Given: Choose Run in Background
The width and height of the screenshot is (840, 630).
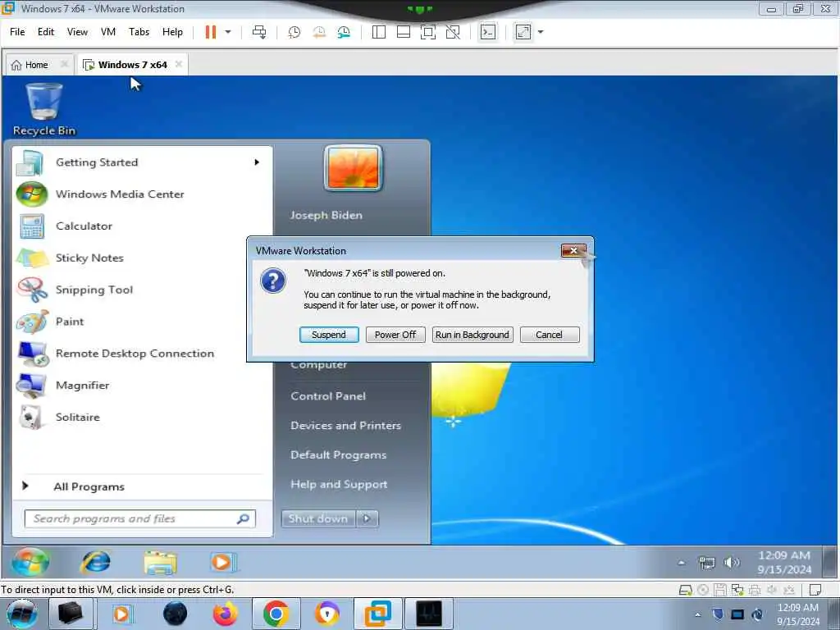Looking at the screenshot, I should tap(472, 335).
